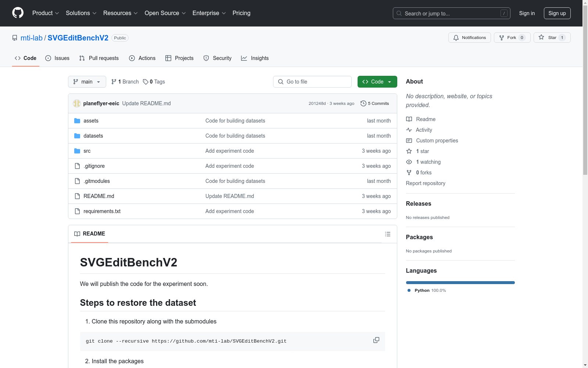Open the Update README.md commit message

(147, 103)
